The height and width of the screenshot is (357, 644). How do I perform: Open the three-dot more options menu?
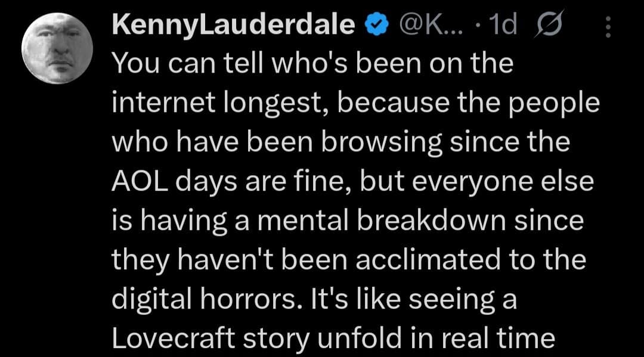[x=608, y=27]
